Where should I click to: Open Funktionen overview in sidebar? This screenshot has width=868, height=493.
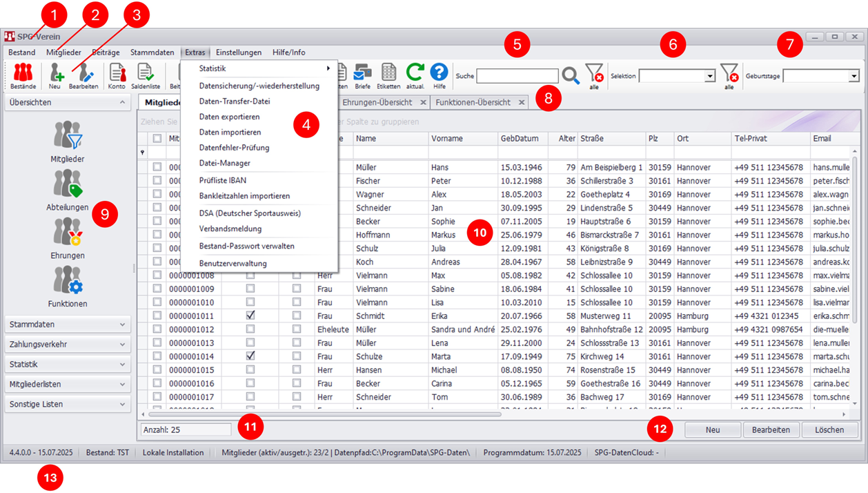click(x=68, y=287)
